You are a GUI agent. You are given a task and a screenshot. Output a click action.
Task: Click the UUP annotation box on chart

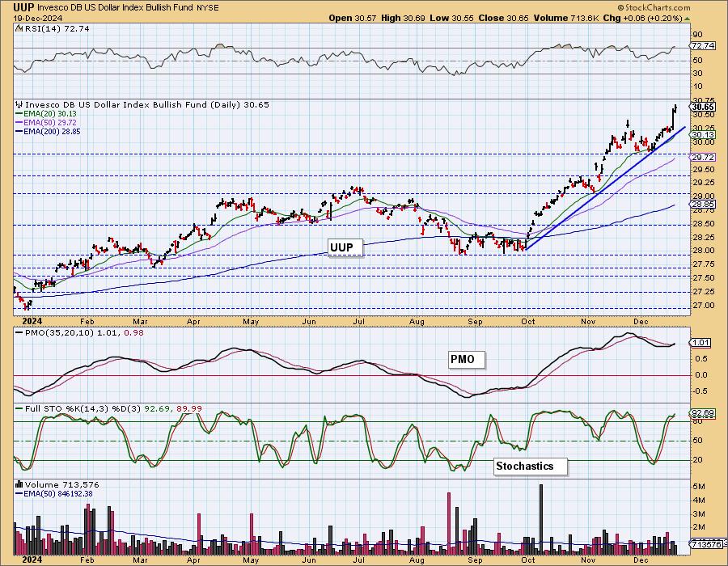coord(345,247)
